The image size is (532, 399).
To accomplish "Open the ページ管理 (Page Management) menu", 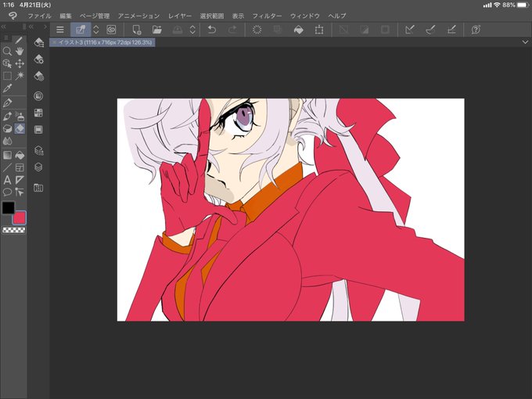I will (x=95, y=16).
